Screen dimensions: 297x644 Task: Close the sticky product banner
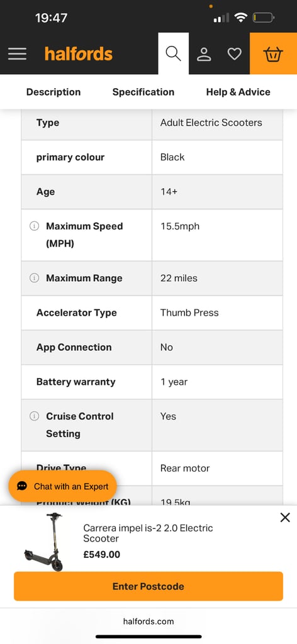coord(285,518)
